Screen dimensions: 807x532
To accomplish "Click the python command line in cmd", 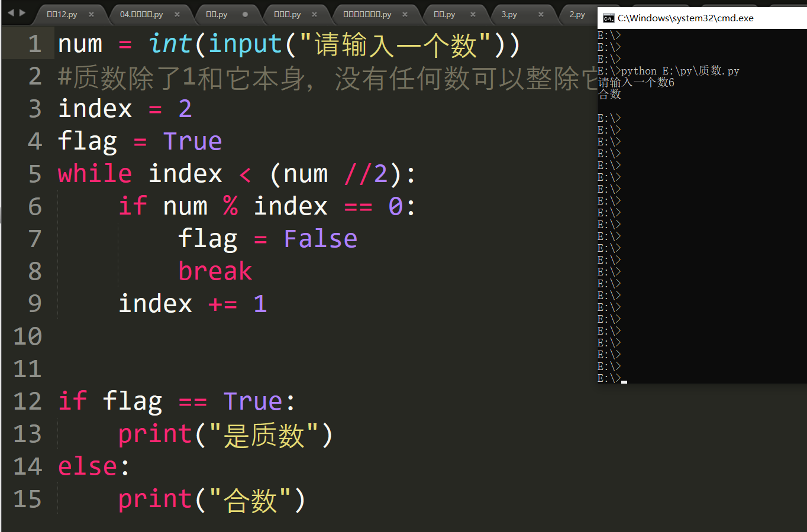I will (669, 71).
